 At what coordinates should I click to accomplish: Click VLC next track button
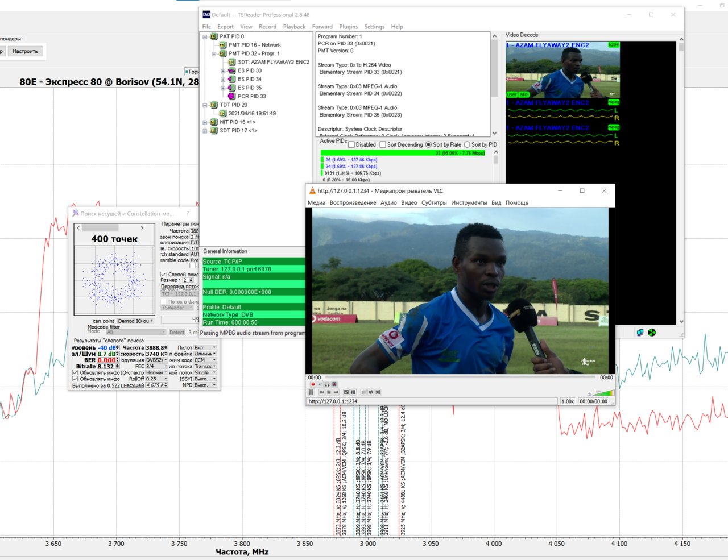click(336, 392)
